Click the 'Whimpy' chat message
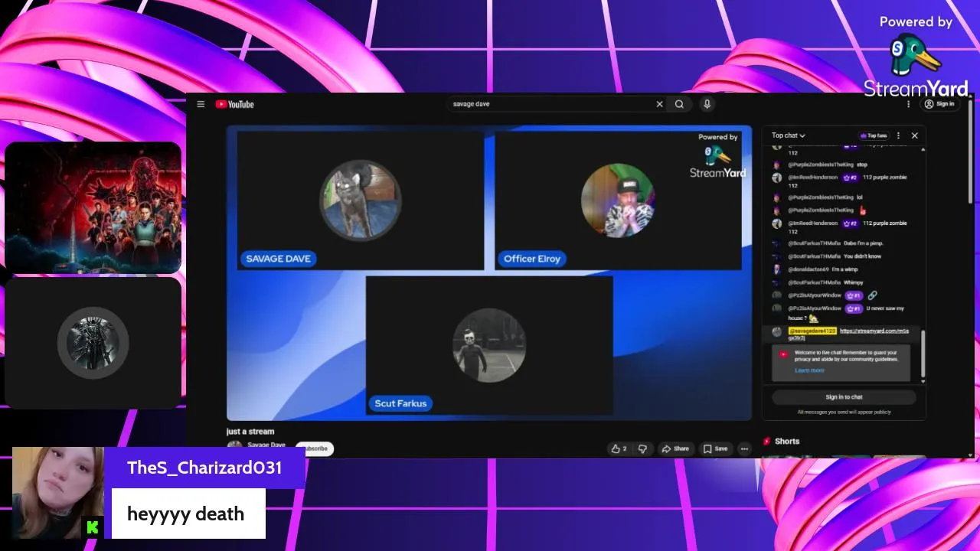 [854, 282]
